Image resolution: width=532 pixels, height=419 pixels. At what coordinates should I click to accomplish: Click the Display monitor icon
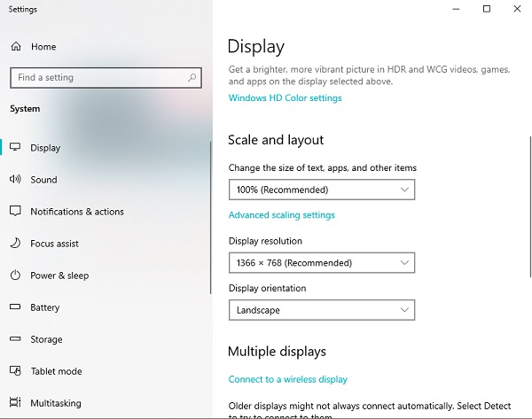15,147
